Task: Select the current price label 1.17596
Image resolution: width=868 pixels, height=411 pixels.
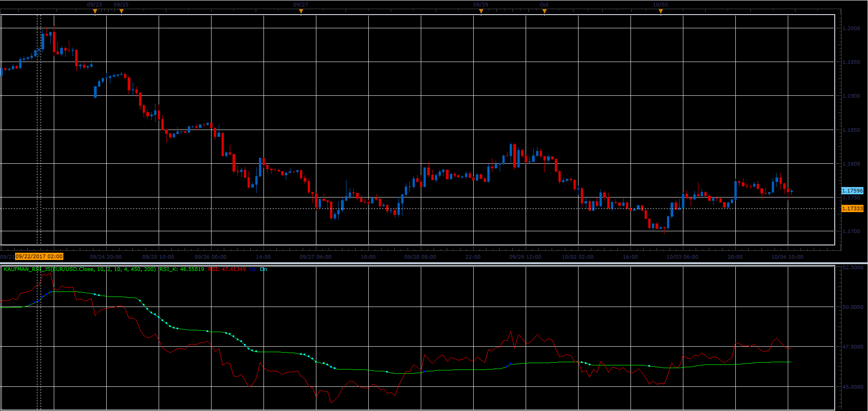Action: point(852,191)
